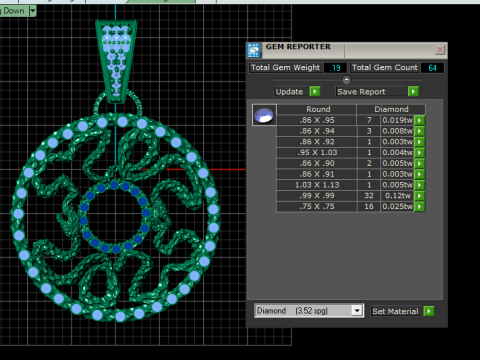The image size is (480, 360).
Task: Select the .86 X .92 size cell
Action: point(317,142)
